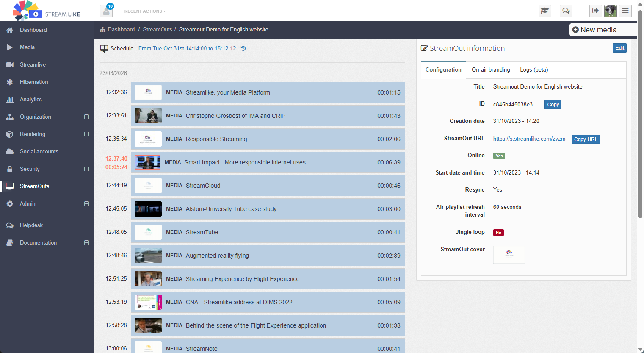Click the StreamOuts breadcrumb link

(158, 30)
